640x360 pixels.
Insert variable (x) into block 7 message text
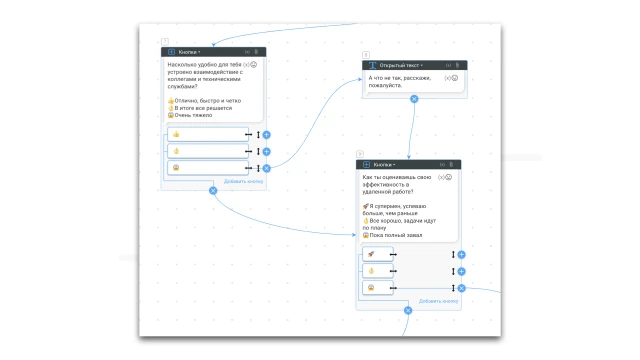[246, 64]
